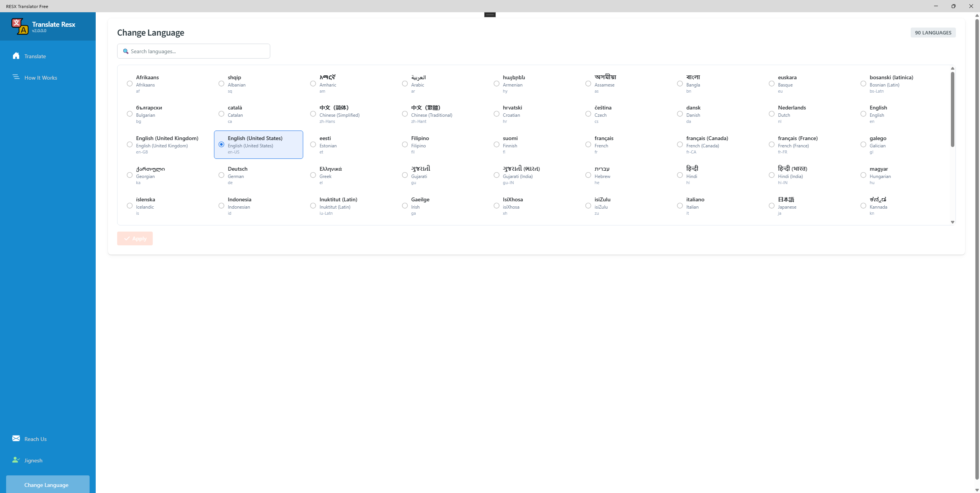Click the Jignesh user icon
Image resolution: width=980 pixels, height=493 pixels.
16,460
